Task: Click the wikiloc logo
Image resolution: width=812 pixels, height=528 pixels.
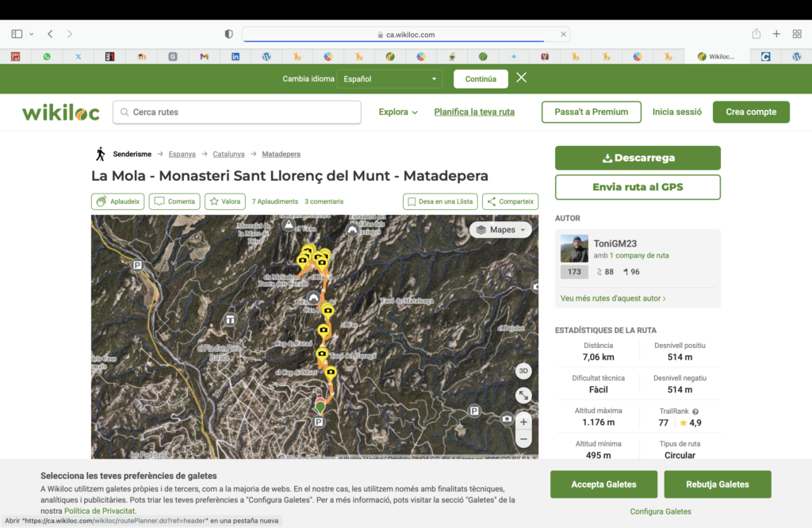Action: pos(60,113)
